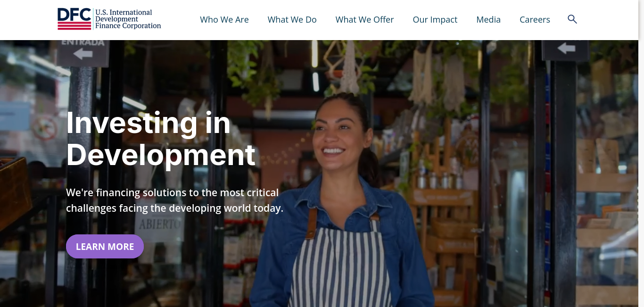Open the search magnifier icon
This screenshot has height=307, width=644.
click(572, 19)
